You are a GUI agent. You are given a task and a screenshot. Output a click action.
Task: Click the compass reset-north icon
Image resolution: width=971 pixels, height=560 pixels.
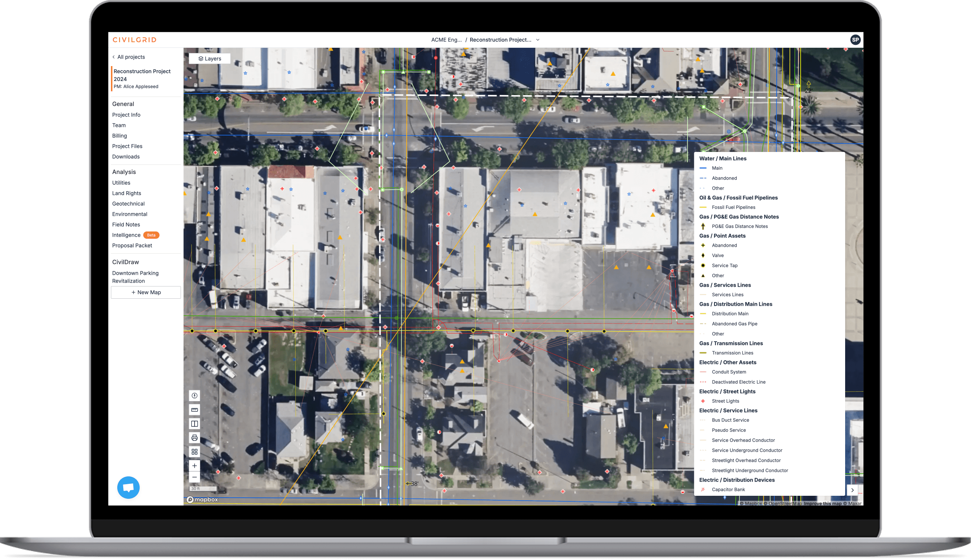(x=194, y=395)
